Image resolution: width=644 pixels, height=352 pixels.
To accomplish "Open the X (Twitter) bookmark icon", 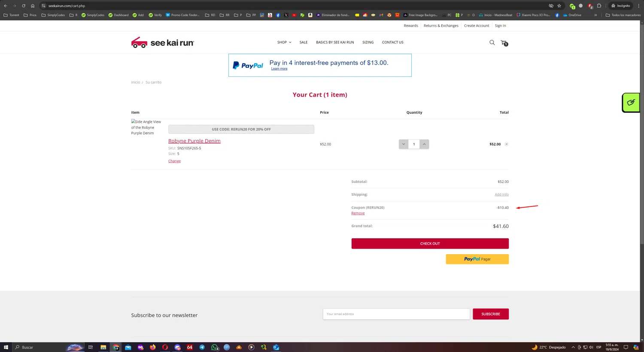I will pos(286,15).
